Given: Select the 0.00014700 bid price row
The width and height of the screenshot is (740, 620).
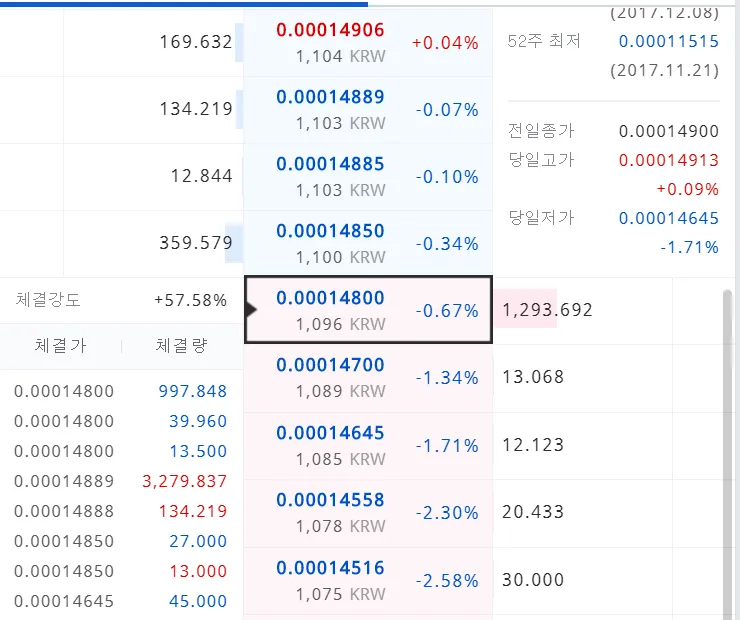Looking at the screenshot, I should click(x=367, y=378).
